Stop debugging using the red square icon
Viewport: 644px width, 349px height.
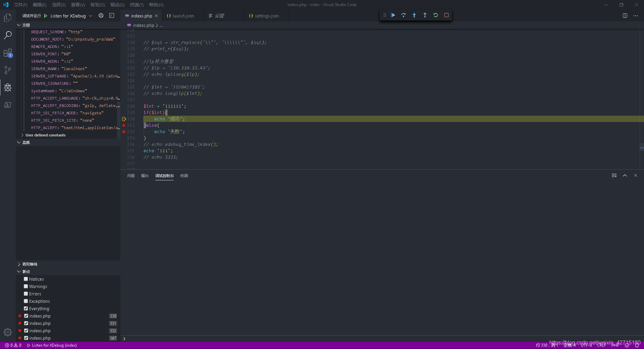click(446, 15)
